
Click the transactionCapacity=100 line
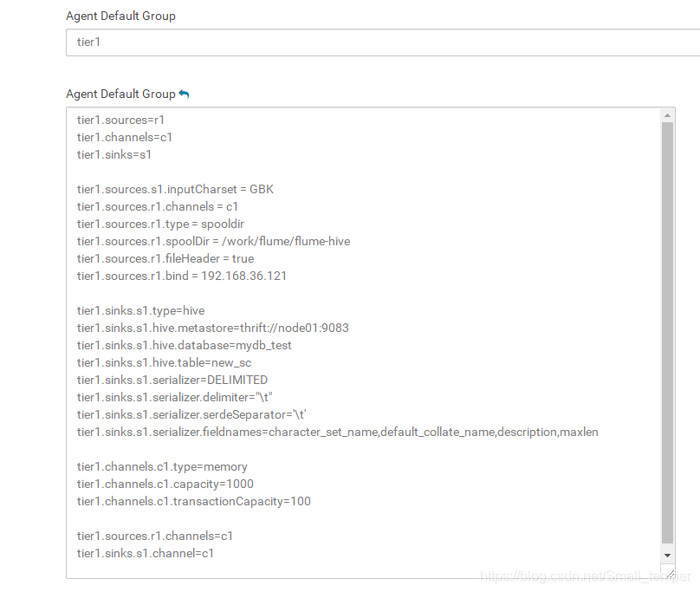[x=194, y=502]
